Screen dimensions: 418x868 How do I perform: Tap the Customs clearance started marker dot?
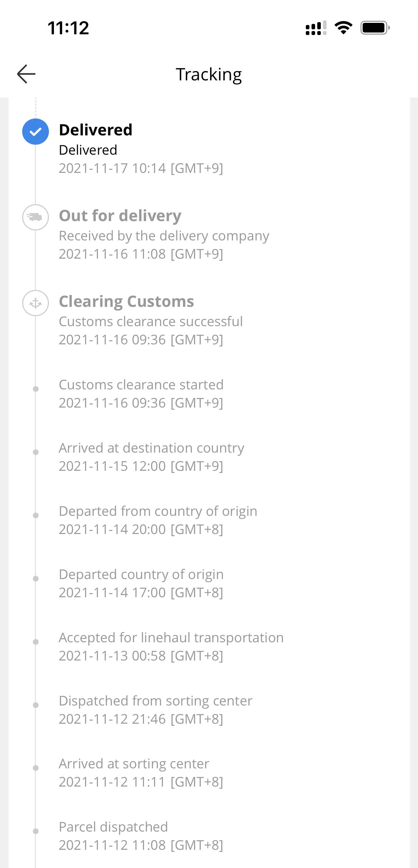point(36,389)
